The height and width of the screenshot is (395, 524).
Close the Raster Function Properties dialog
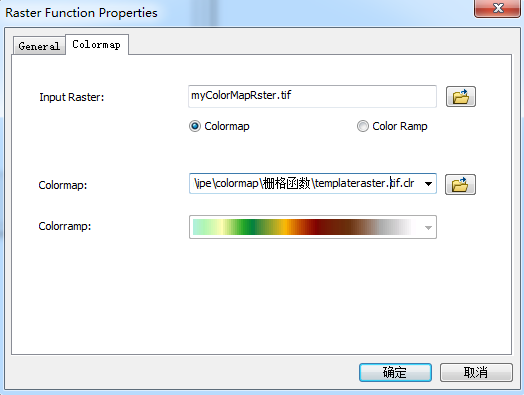(497, 8)
